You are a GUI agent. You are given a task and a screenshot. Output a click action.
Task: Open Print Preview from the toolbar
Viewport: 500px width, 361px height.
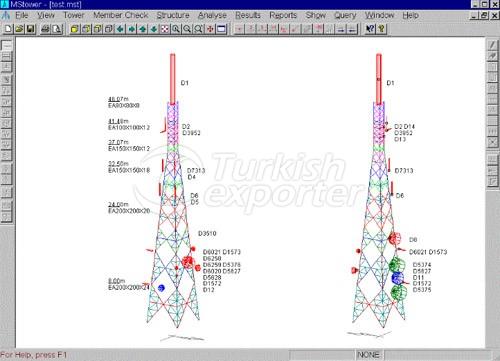click(57, 29)
